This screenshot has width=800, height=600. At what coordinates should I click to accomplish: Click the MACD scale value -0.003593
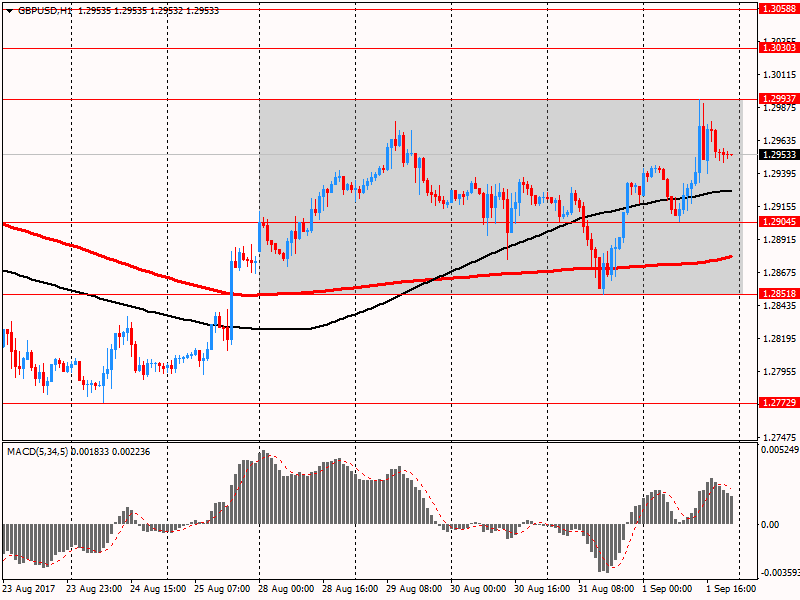click(x=780, y=572)
